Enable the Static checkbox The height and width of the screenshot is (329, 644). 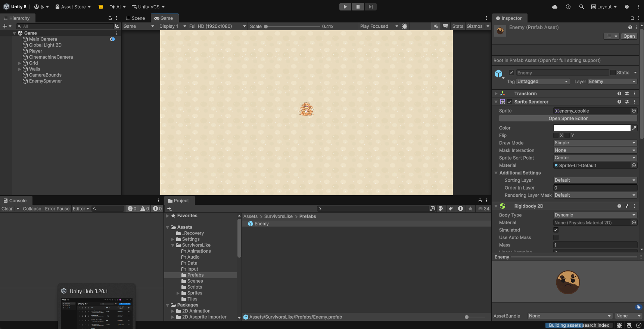(613, 73)
